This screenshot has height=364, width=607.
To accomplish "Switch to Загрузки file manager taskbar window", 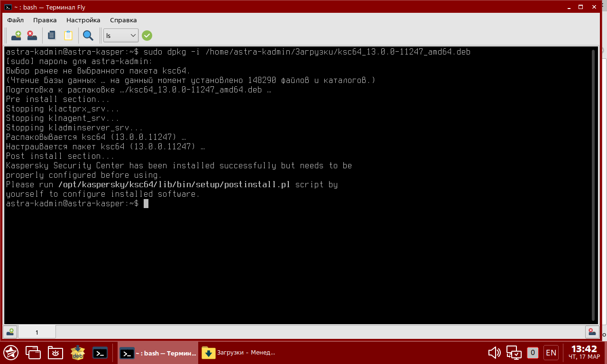I will (239, 353).
